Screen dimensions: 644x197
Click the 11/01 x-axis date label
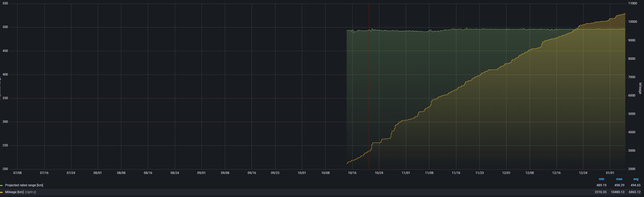tap(406, 172)
